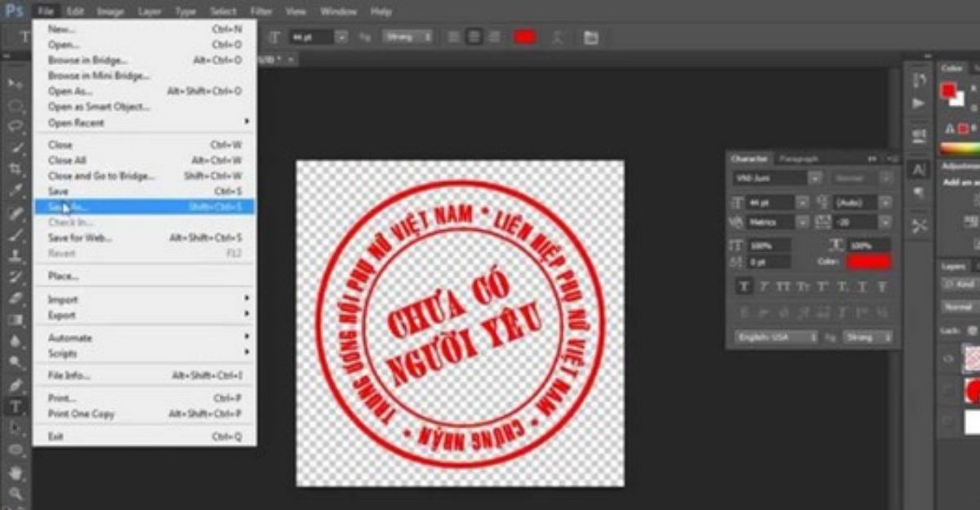Toggle Strikethrough in Character panel
This screenshot has height=510, width=980.
[882, 286]
